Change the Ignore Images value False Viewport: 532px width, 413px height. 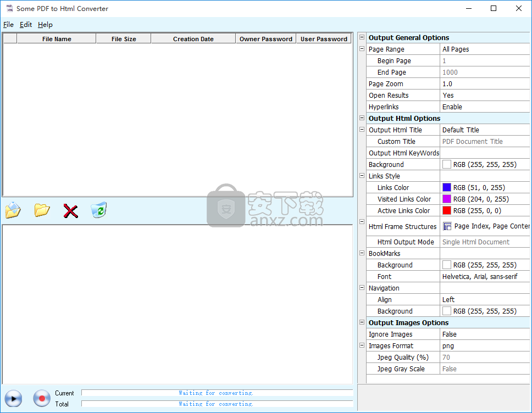[485, 334]
